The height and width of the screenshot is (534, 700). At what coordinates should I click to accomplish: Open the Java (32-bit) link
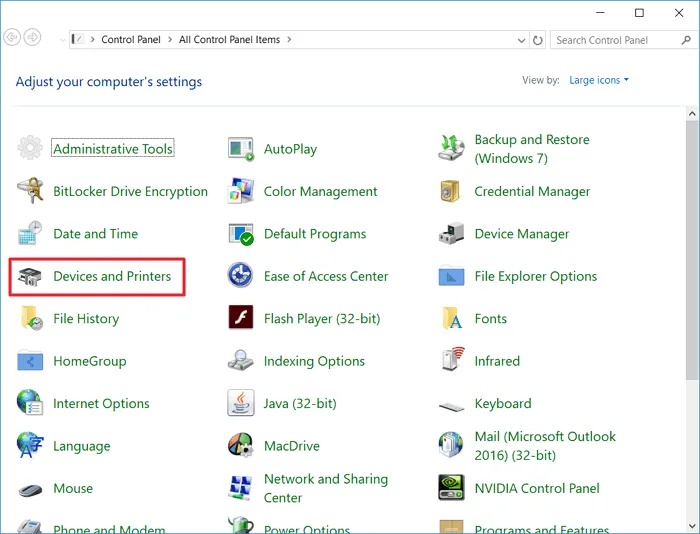[300, 404]
